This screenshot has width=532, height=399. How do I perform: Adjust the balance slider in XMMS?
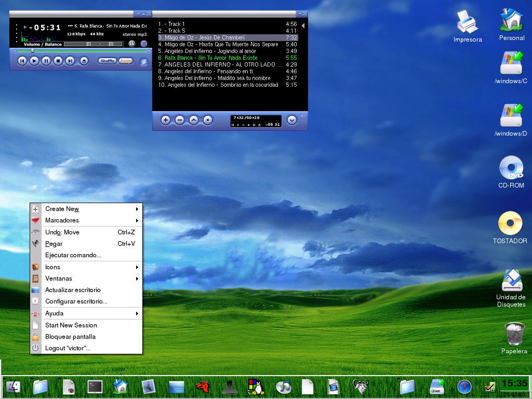click(x=111, y=44)
